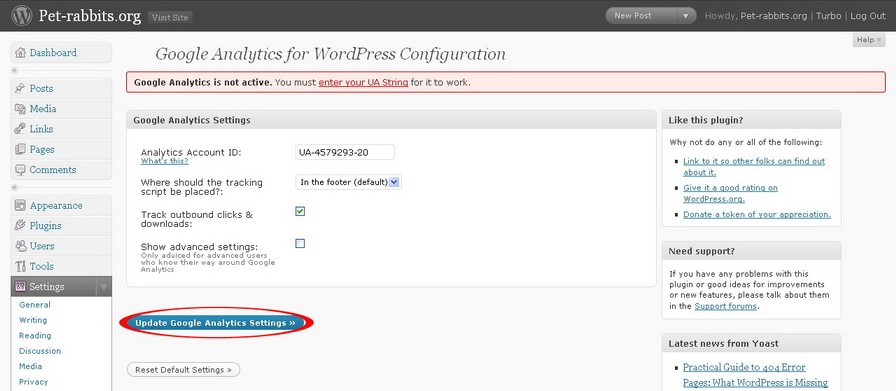This screenshot has height=391, width=896.
Task: Select the Settings menu label
Action: click(x=47, y=286)
